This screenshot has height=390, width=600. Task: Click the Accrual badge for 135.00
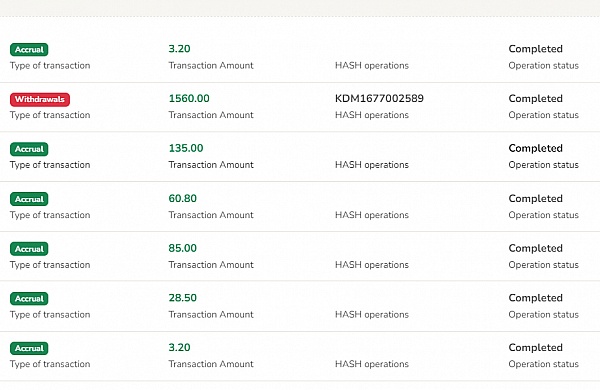pos(29,149)
